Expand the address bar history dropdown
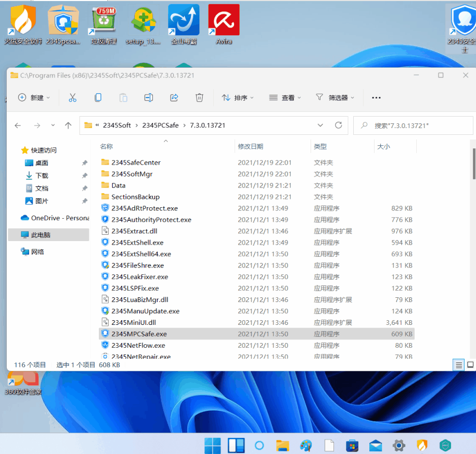 coord(320,125)
